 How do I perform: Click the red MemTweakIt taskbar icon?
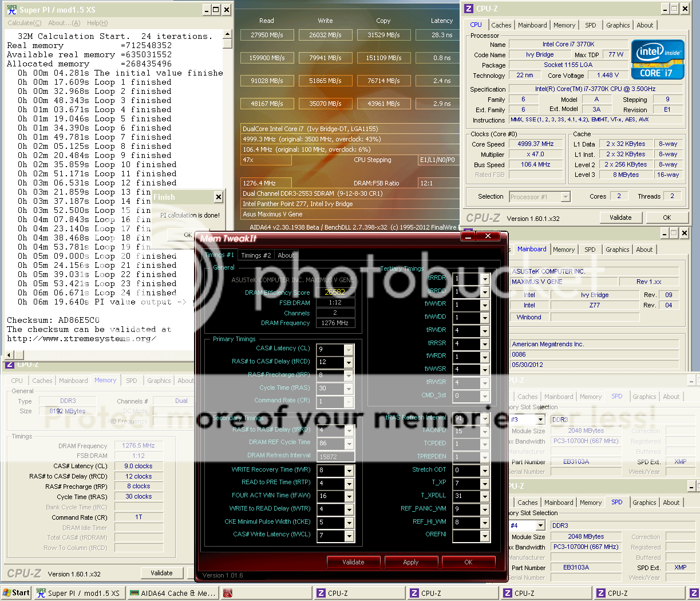(x=228, y=593)
